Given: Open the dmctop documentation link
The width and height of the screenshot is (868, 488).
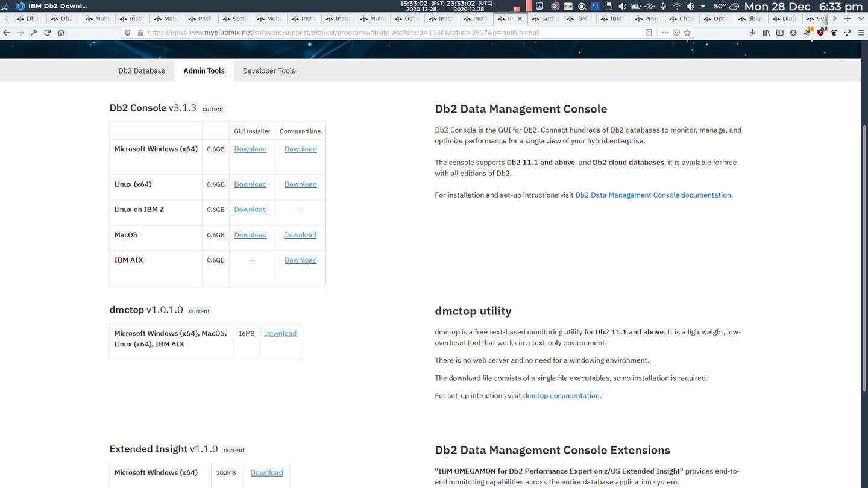Looking at the screenshot, I should [561, 396].
